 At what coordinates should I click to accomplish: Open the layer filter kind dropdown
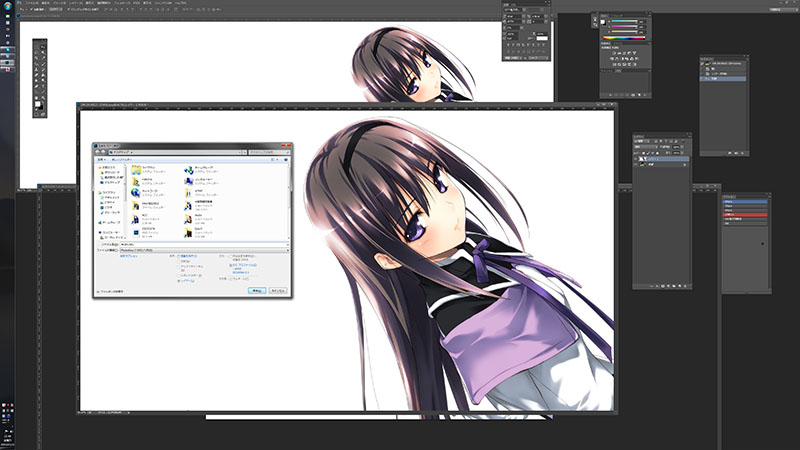pos(642,141)
